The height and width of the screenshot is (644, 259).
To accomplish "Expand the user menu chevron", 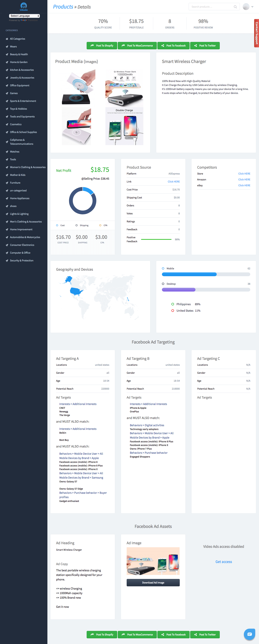I will point(252,7).
